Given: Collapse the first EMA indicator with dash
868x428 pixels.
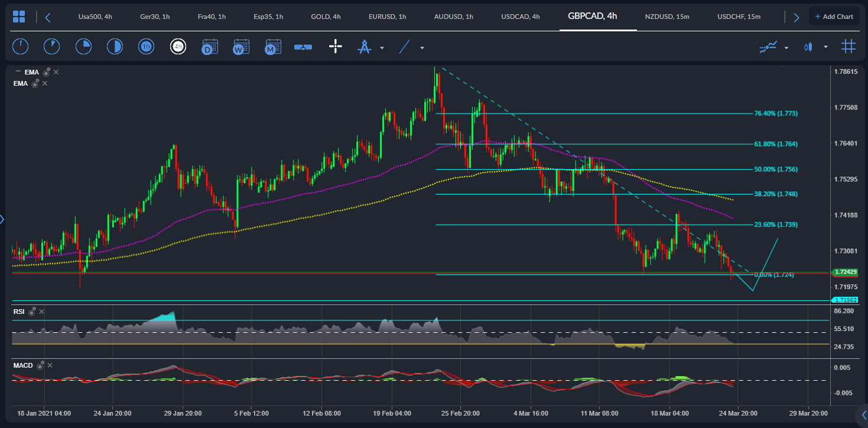Looking at the screenshot, I should [x=18, y=72].
